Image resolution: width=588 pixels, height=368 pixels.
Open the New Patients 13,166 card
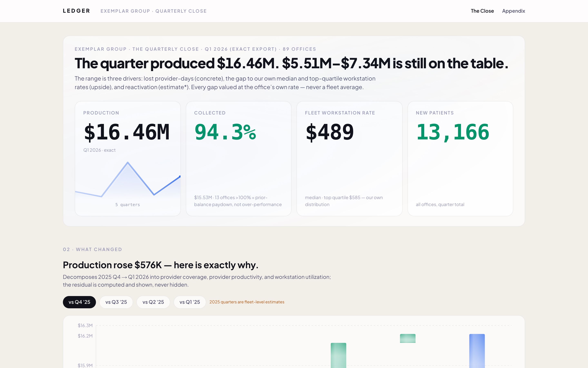click(460, 159)
